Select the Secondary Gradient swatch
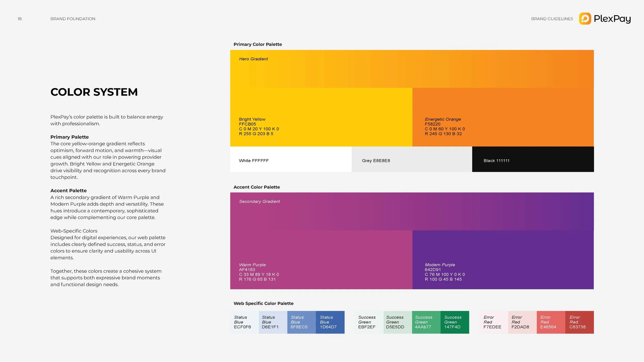 pos(412,211)
